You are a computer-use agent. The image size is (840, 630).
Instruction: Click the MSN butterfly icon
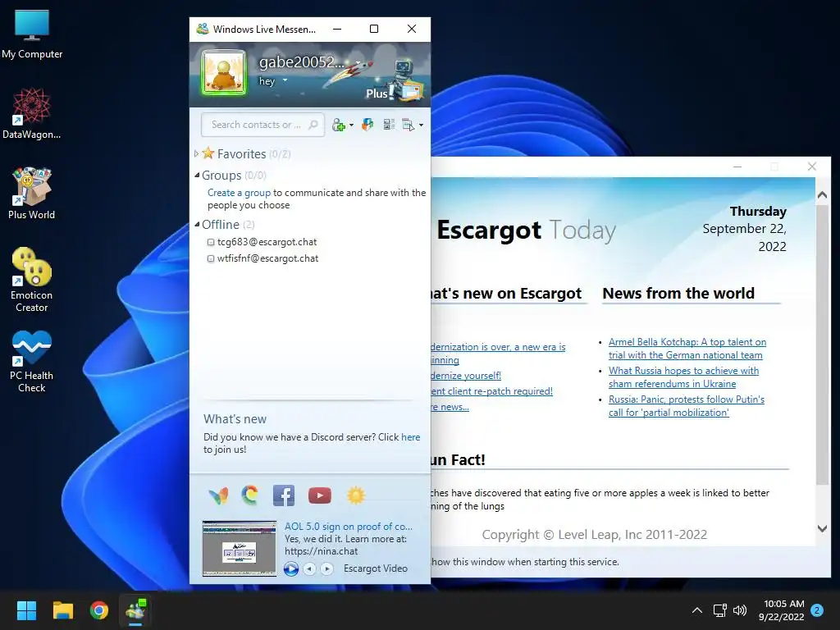click(218, 495)
